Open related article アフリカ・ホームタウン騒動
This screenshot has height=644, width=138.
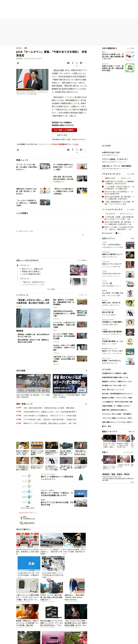(x=27, y=167)
